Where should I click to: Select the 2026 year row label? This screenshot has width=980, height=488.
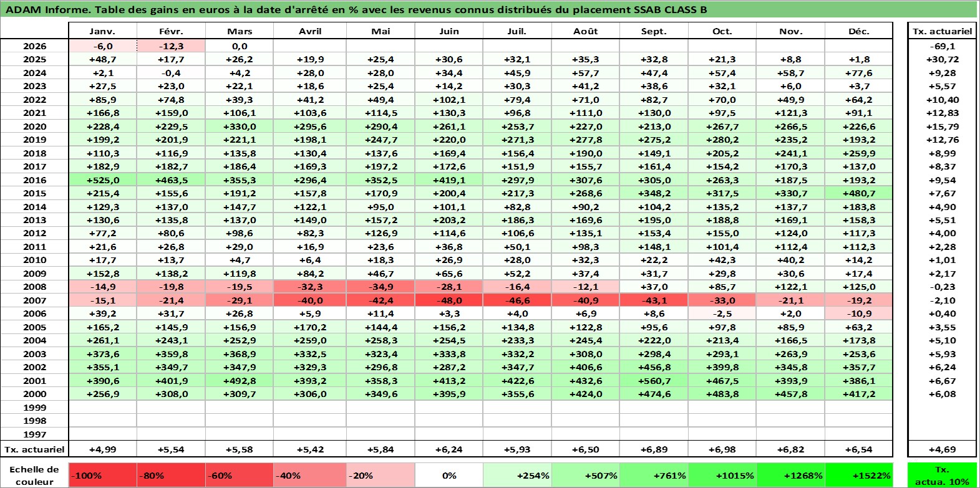tap(34, 46)
